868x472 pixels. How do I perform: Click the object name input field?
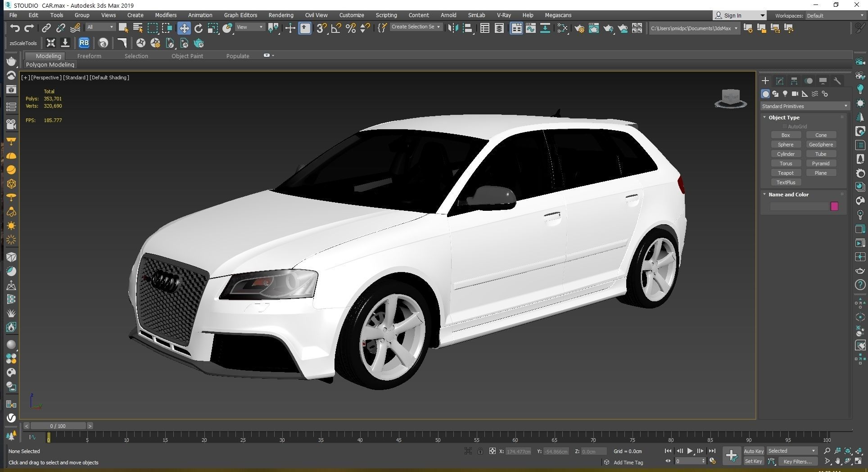point(800,206)
